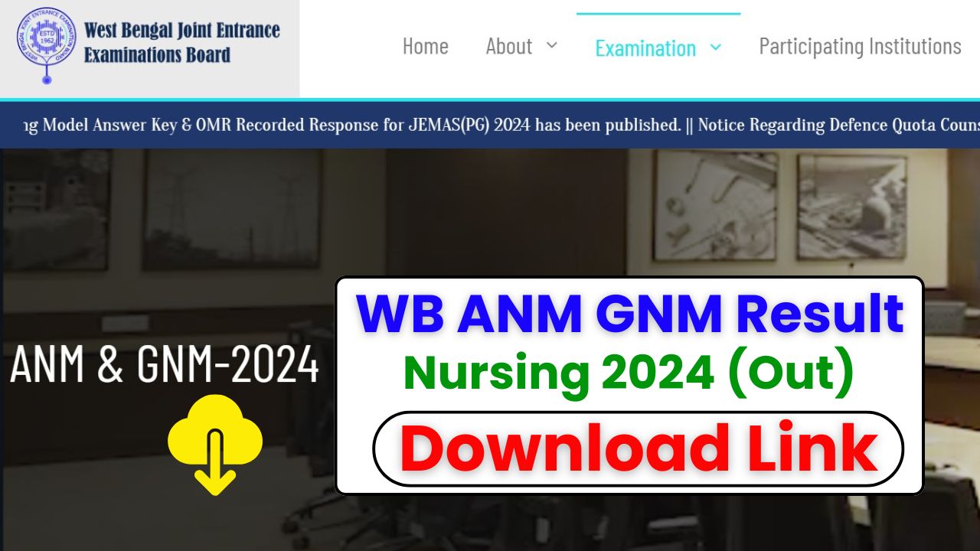Image resolution: width=980 pixels, height=551 pixels.
Task: Open the About menu
Action: [509, 47]
